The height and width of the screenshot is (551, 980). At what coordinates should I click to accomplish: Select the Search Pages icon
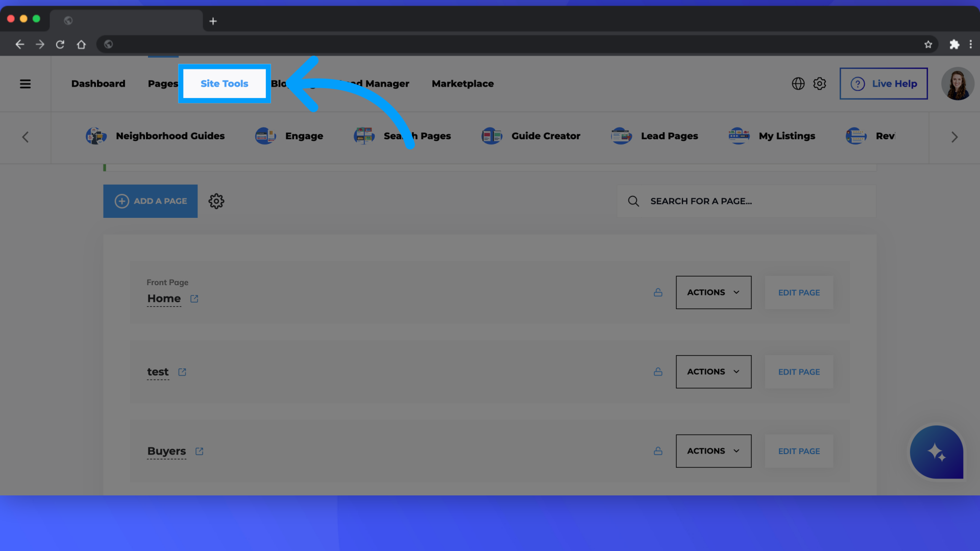363,135
